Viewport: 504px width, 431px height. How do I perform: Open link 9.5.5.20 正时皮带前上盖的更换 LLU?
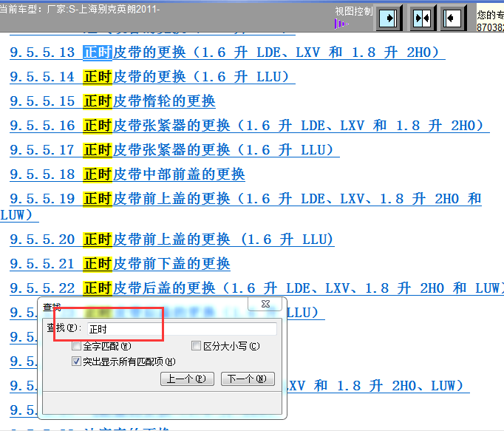click(172, 240)
